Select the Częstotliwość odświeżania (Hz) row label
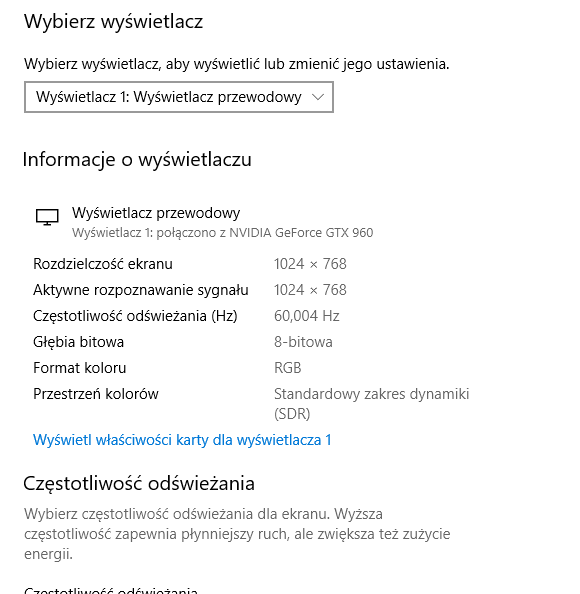This screenshot has width=580, height=594. (x=135, y=316)
